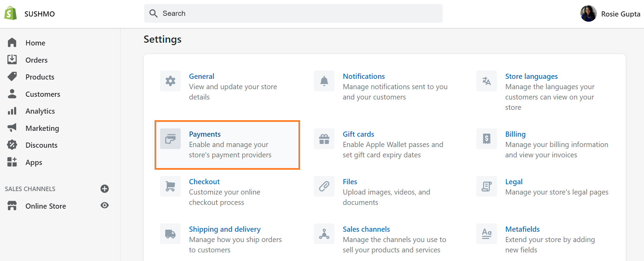Viewport: 644px width, 261px height.
Task: Open the Analytics menu item
Action: point(40,111)
